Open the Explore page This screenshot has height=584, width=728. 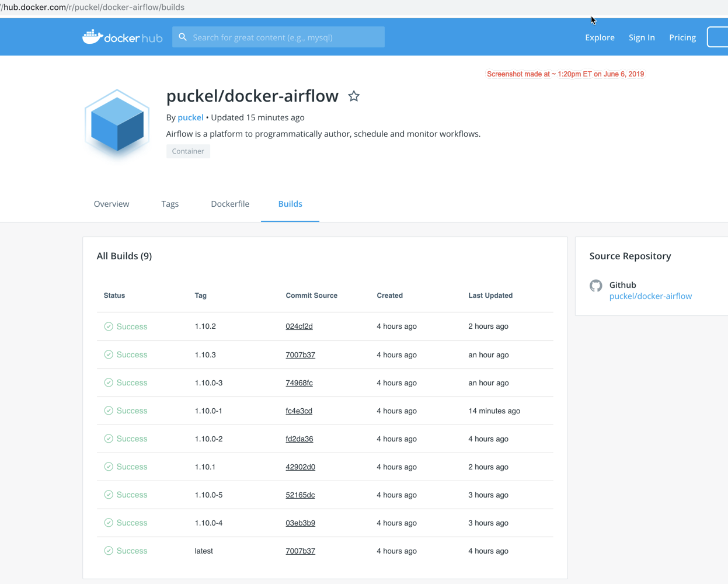click(600, 37)
